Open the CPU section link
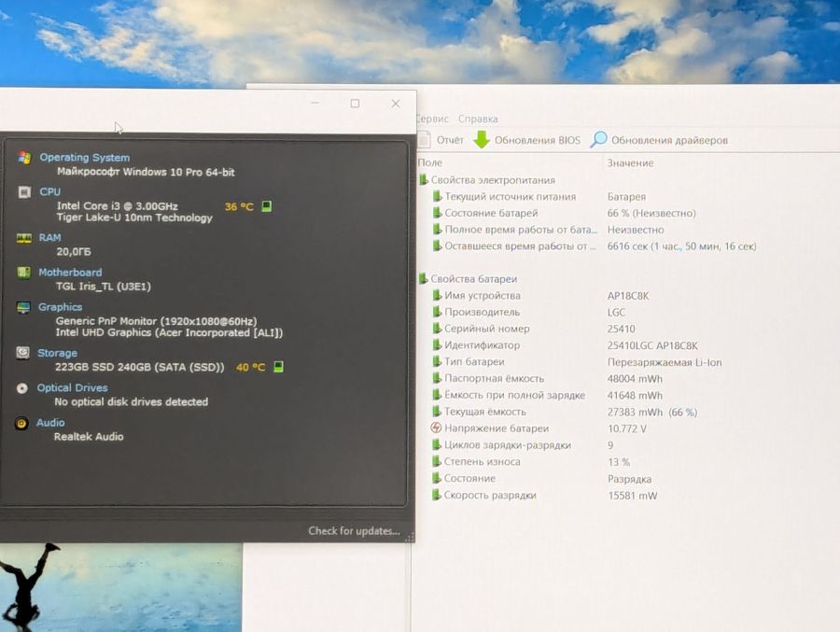 click(49, 192)
